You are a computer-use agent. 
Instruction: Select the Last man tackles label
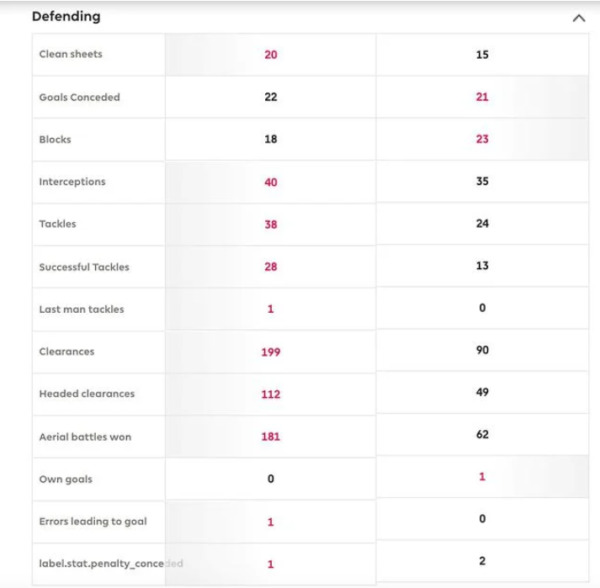pos(81,309)
